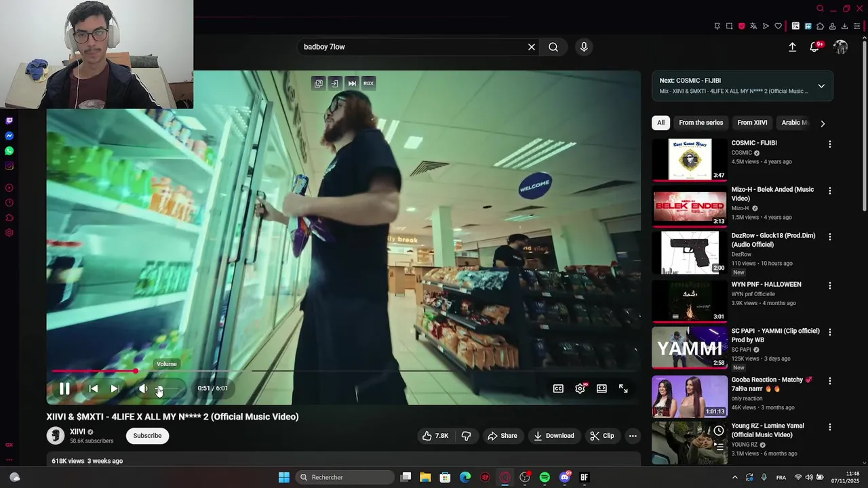The width and height of the screenshot is (868, 488).
Task: Open WYN PNF - HALLOWEEN video title
Action: pos(766,285)
